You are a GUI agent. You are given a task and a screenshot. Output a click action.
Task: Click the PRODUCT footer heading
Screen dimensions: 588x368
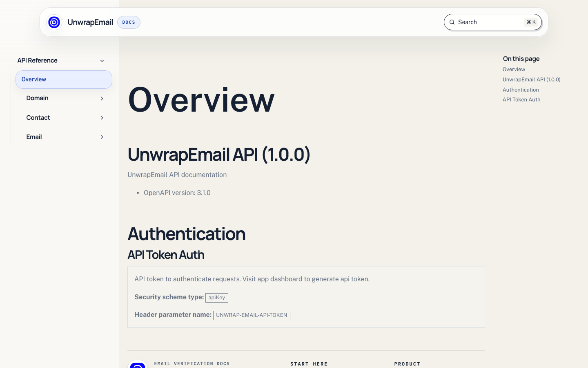coord(407,364)
